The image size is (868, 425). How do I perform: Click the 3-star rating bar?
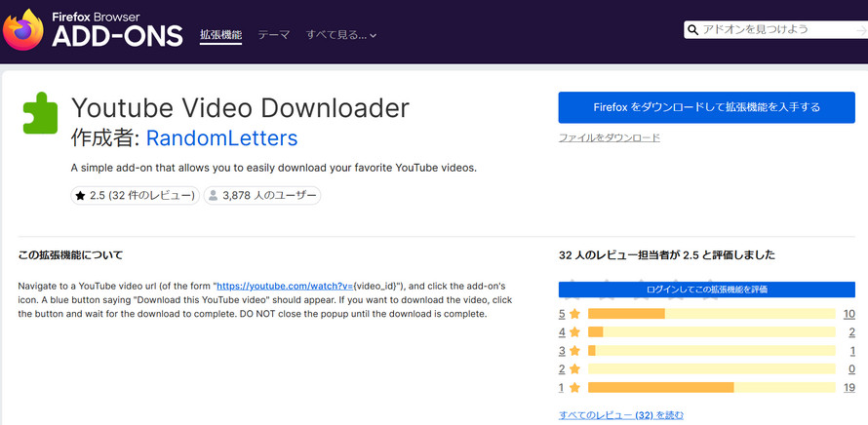tap(711, 350)
